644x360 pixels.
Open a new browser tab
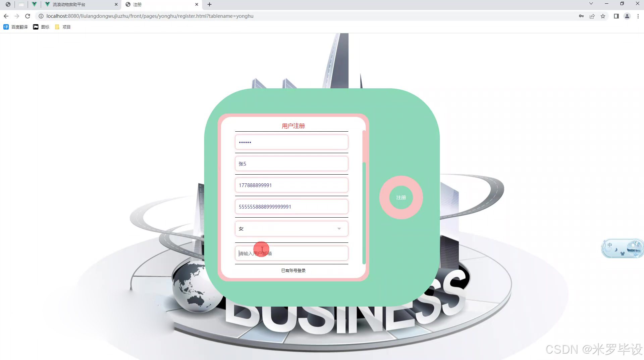pos(210,4)
